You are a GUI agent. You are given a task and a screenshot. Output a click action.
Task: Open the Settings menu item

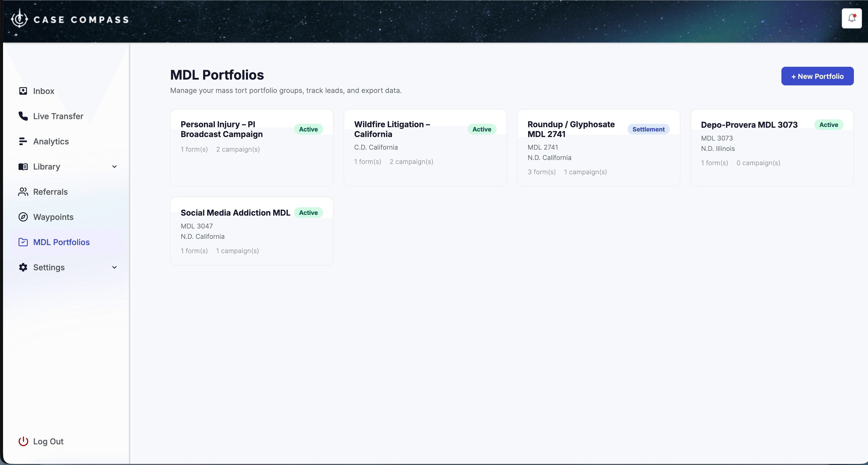coord(49,267)
